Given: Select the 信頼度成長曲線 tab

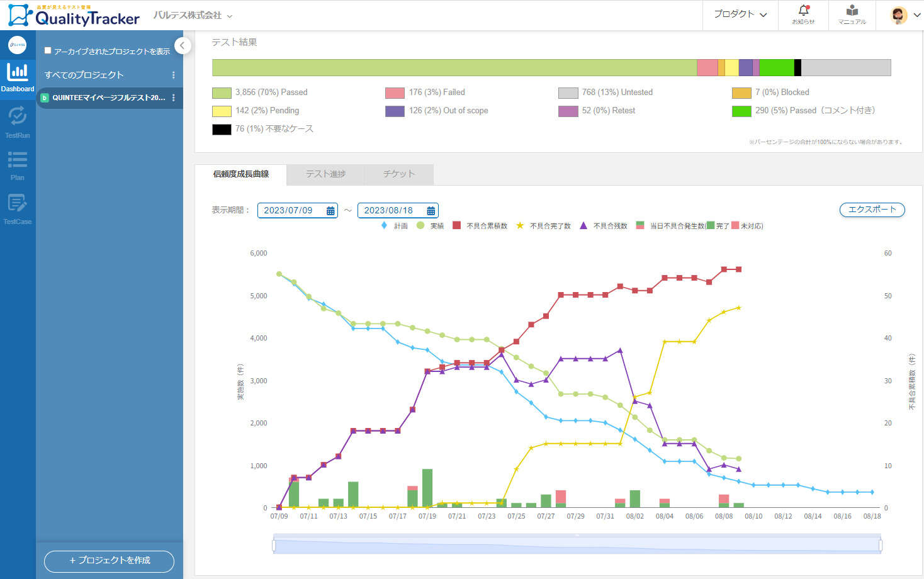Looking at the screenshot, I should (x=240, y=174).
